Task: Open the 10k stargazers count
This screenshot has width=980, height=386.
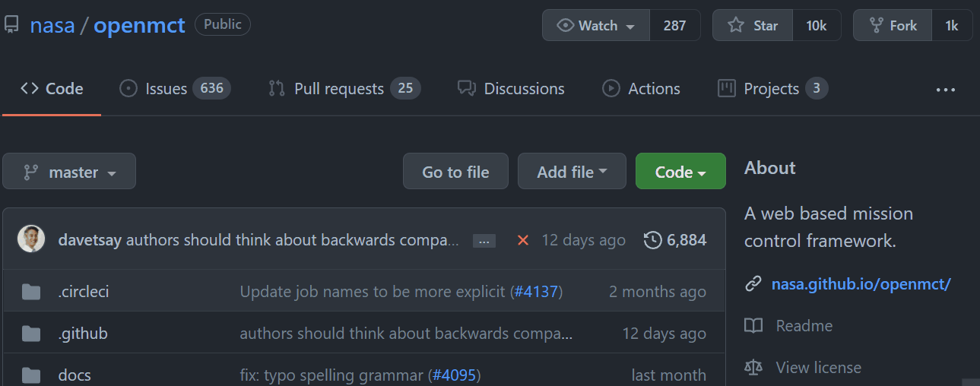Action: pos(817,25)
